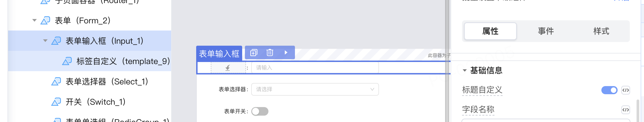Click the code binding icon beside 标题自定义
The height and width of the screenshot is (122, 644).
[626, 90]
